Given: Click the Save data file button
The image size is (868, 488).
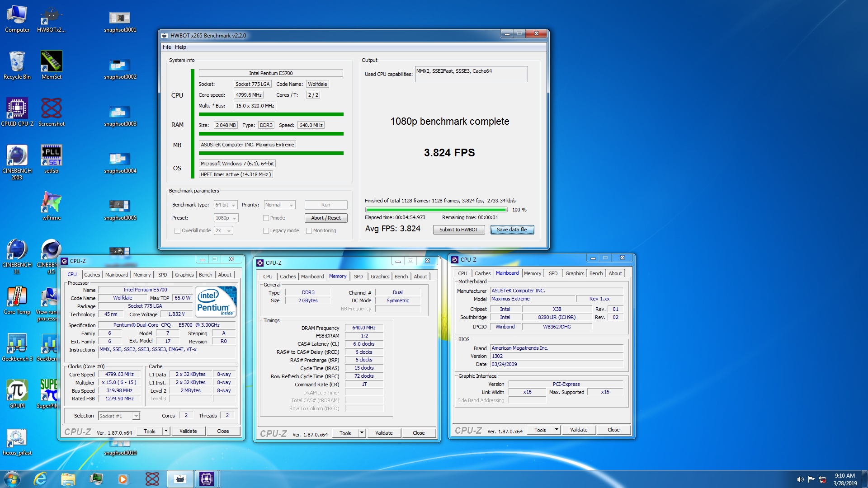Looking at the screenshot, I should point(512,230).
